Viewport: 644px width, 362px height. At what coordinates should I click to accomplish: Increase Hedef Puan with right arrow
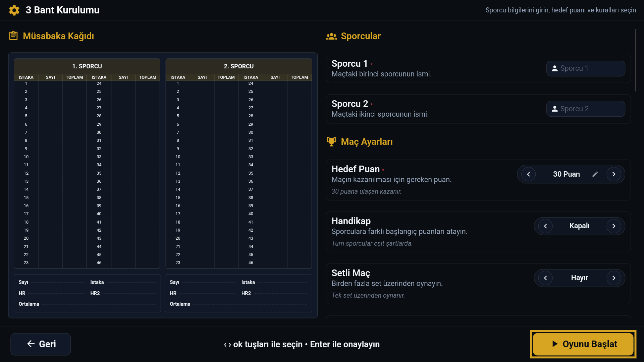(x=614, y=174)
